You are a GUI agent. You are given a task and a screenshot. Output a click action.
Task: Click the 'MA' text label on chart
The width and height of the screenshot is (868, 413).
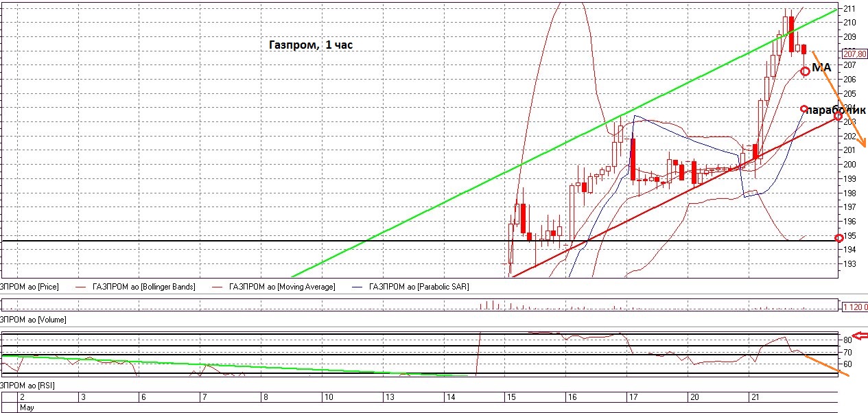point(822,67)
